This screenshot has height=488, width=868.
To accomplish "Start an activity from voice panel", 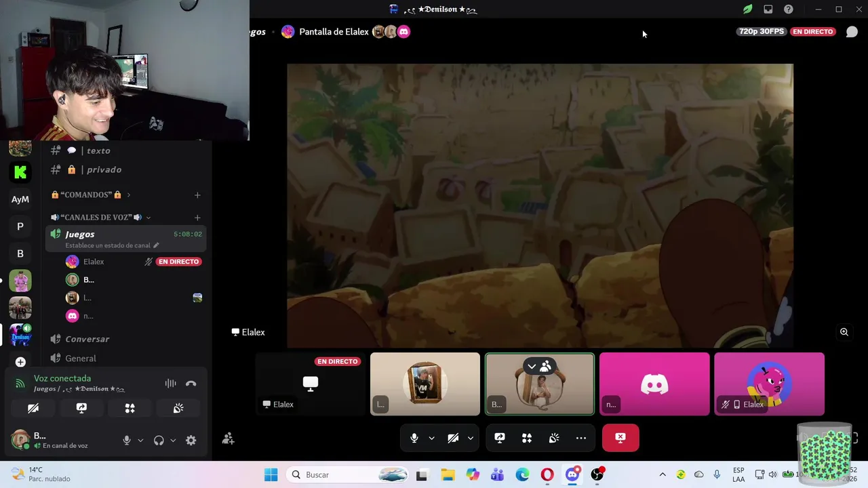I will (130, 408).
